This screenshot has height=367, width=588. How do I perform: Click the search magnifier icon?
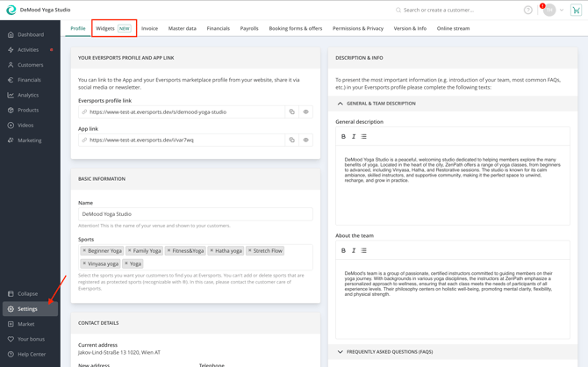point(398,11)
